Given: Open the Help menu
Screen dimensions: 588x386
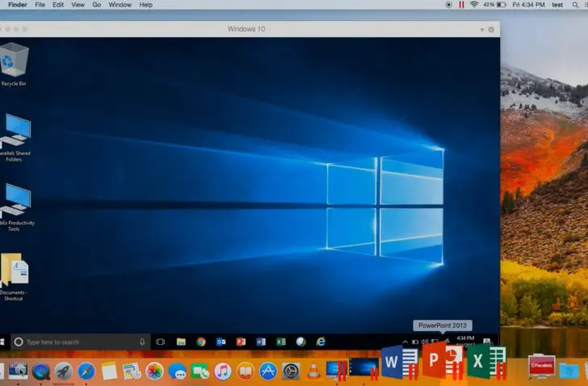Looking at the screenshot, I should click(146, 5).
